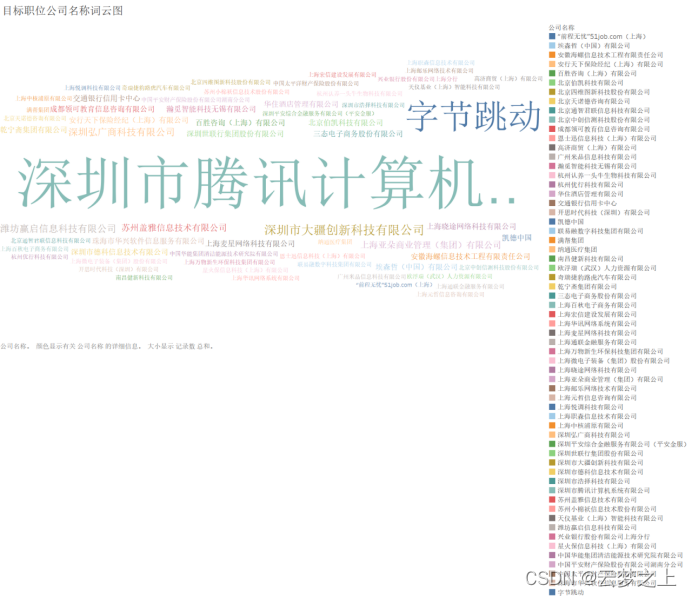This screenshot has height=597, width=692.
Task: Select 百胜咨询（上海）有限公司 in the cloud
Action: [241, 123]
